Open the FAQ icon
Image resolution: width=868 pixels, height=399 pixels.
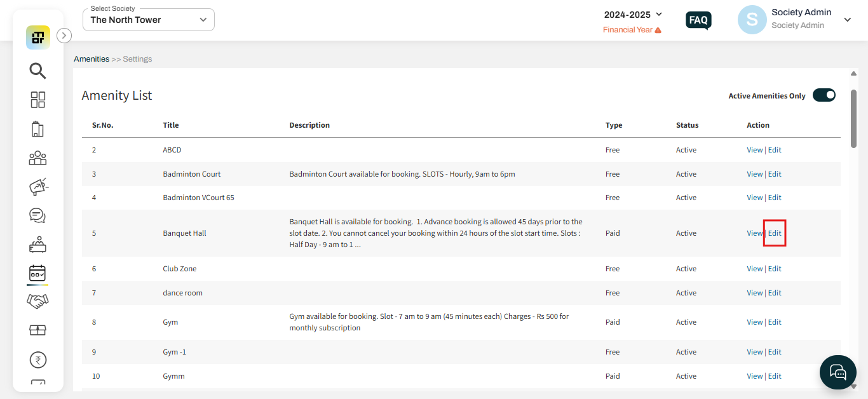[698, 20]
